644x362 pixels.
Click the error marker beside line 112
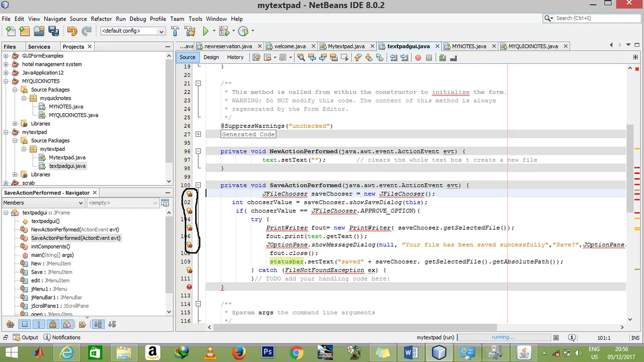[189, 287]
